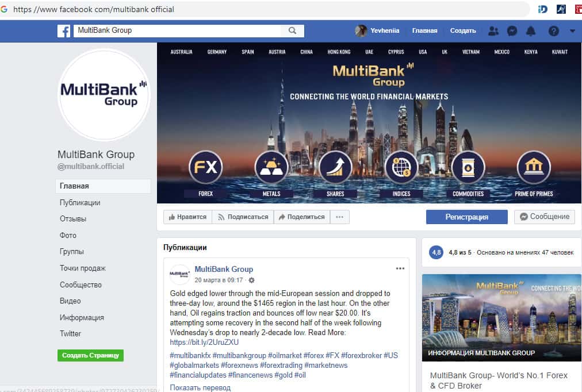The image size is (582, 392).
Task: Click #gold hashtag
Action: [283, 375]
